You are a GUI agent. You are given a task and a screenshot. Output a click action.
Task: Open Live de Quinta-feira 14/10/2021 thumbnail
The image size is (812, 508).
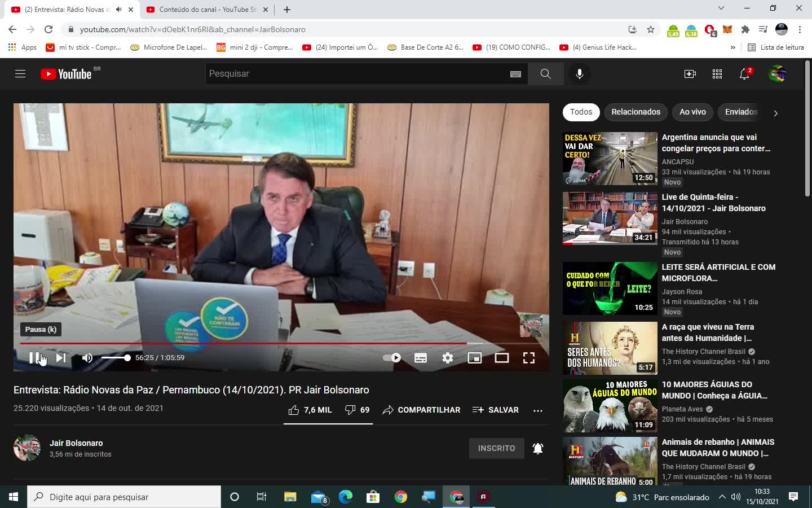pyautogui.click(x=610, y=218)
